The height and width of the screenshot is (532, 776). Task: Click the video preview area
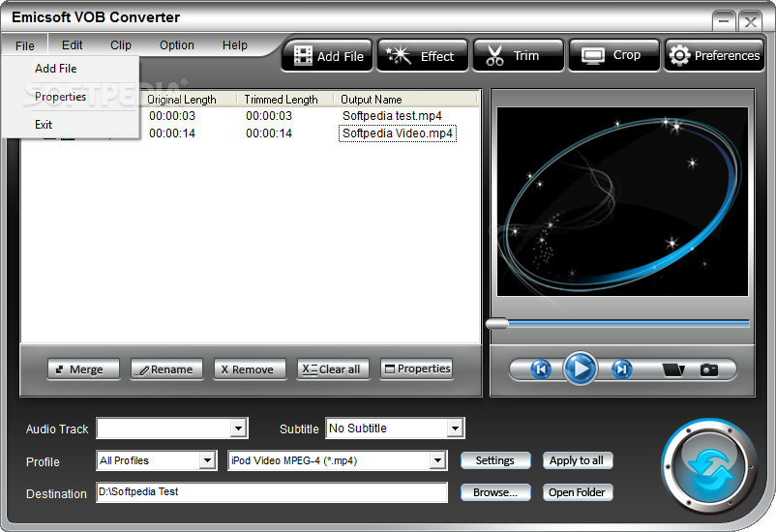coord(622,202)
